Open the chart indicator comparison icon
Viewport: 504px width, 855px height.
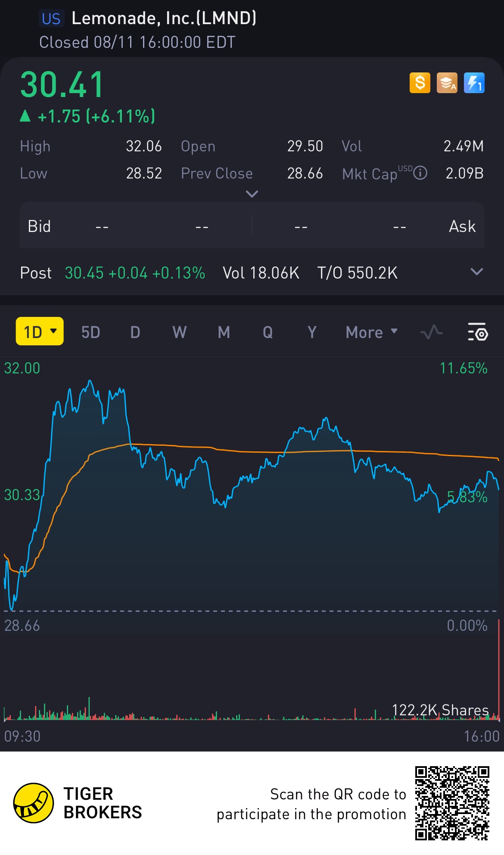pos(431,332)
